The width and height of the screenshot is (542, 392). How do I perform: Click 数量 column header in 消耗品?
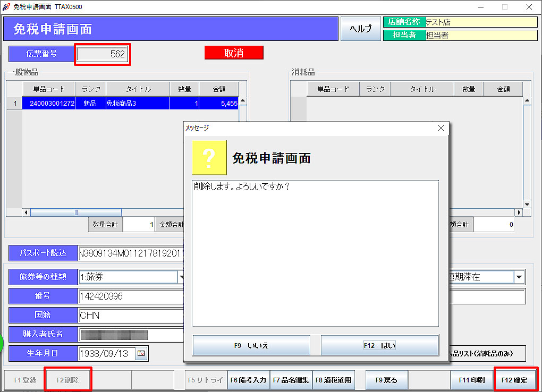(x=469, y=89)
